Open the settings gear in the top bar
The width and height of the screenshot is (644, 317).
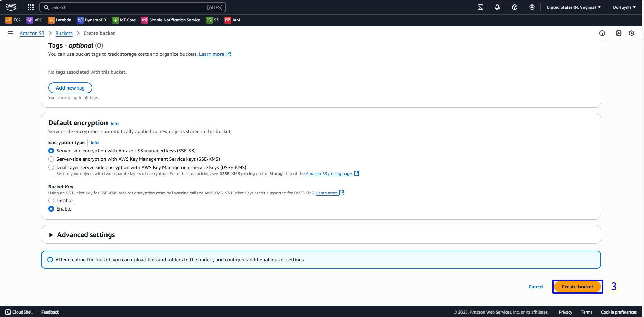[532, 7]
